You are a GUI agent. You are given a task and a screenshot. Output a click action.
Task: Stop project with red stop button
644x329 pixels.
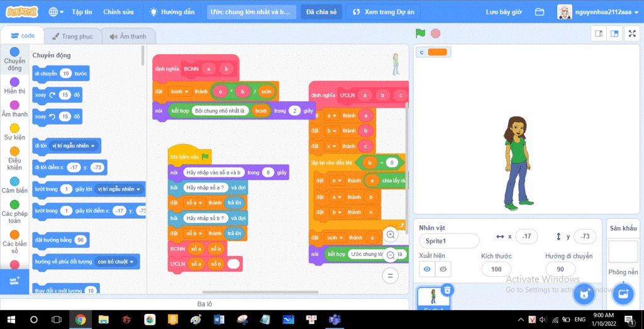[x=436, y=33]
